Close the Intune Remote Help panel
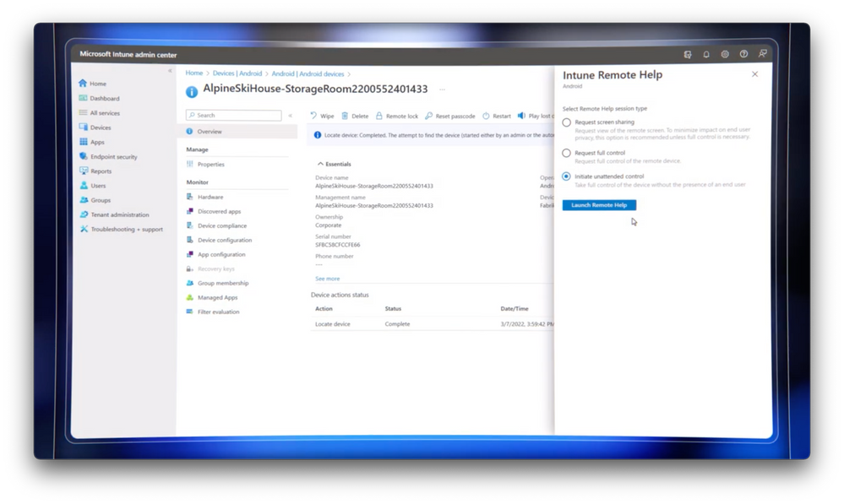Screen dimensions: 844x504 754,74
